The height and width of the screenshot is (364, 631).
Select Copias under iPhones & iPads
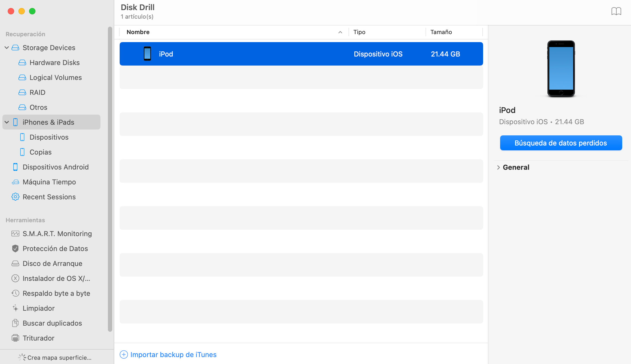[x=40, y=152]
